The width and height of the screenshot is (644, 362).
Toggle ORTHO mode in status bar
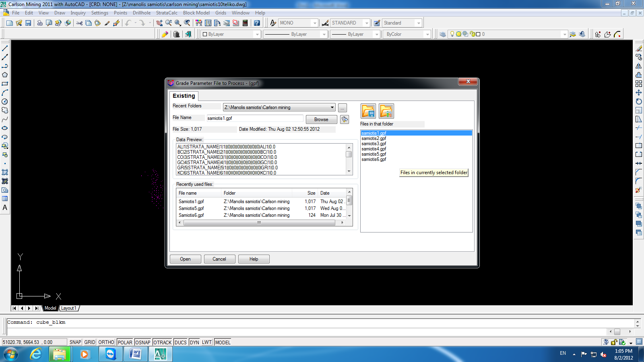(x=106, y=342)
